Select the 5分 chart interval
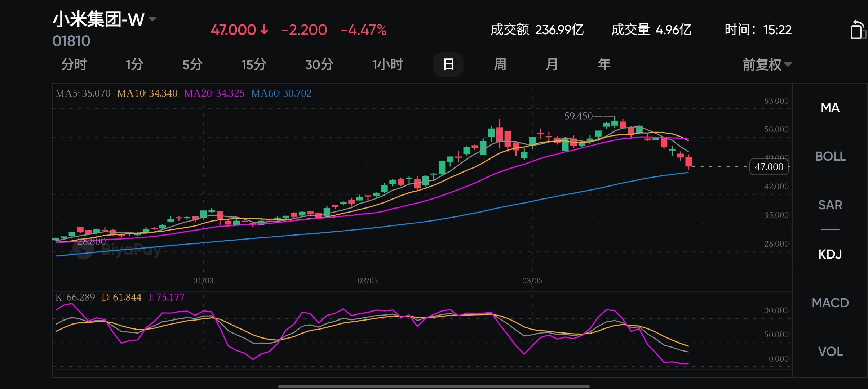Image resolution: width=868 pixels, height=389 pixels. [192, 65]
